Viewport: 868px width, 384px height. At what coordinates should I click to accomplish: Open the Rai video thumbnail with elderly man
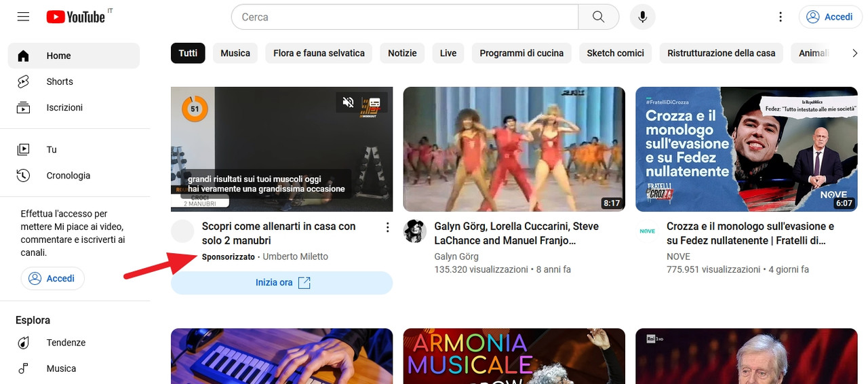point(747,356)
